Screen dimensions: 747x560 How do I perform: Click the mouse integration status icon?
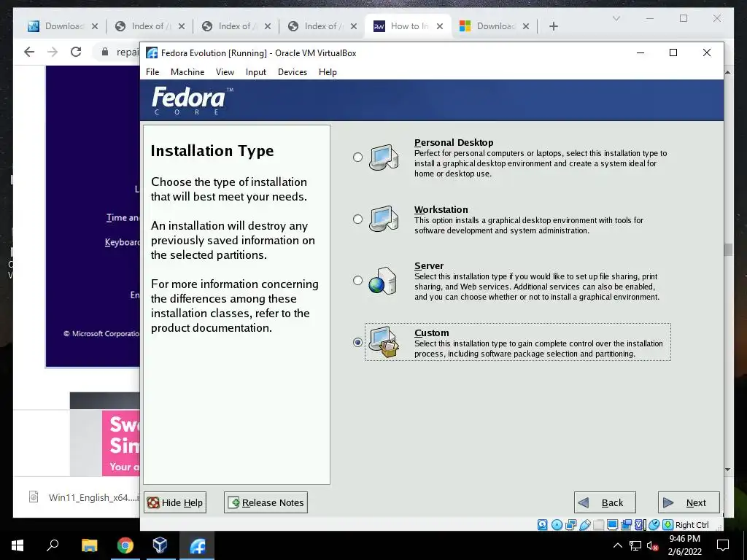click(654, 525)
